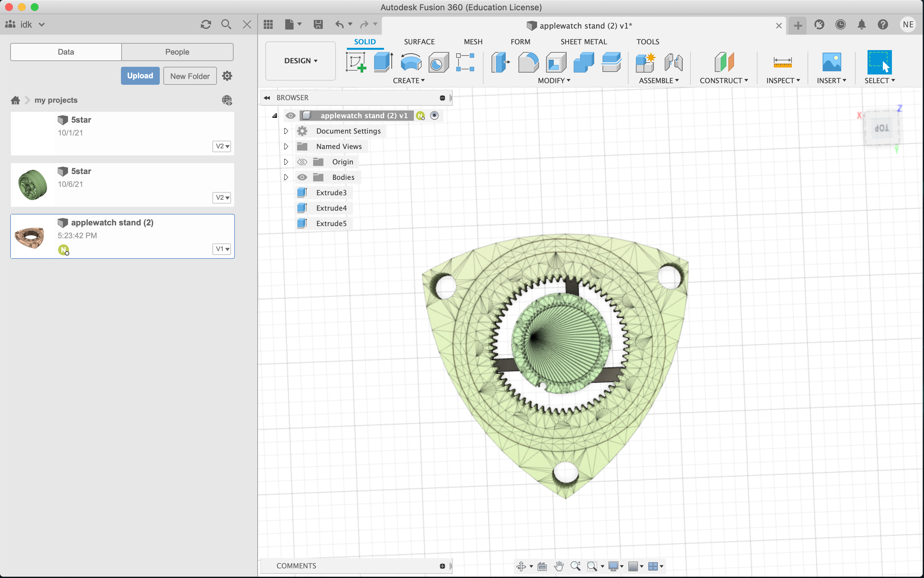Switch to the SURFACE tab

419,42
